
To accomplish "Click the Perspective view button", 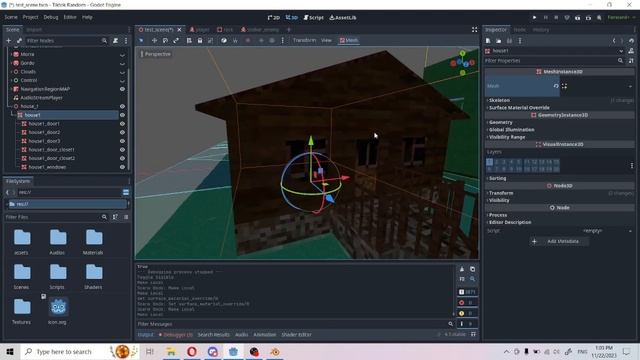I will (156, 54).
